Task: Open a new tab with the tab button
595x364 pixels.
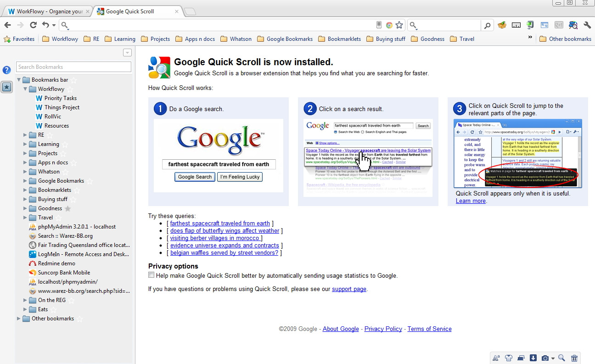Action: click(x=190, y=11)
